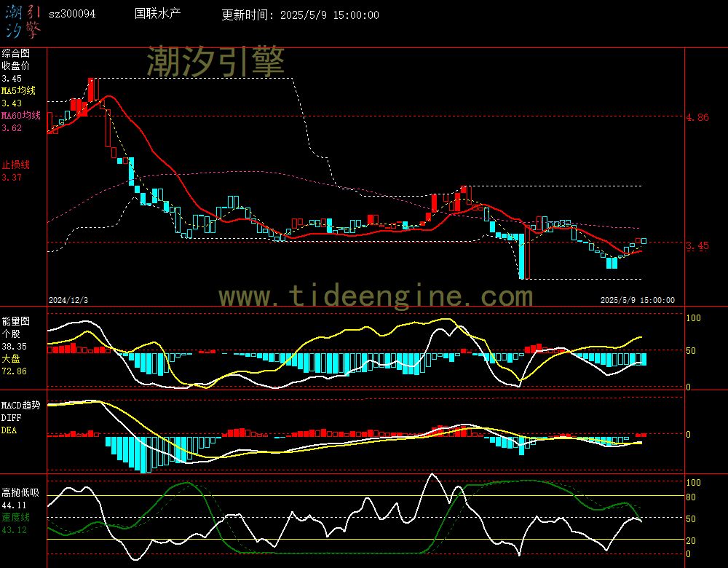Screen dimensions: 728x568
Task: Click the 20 axis label of 高抛低吸 panel
Action: click(691, 541)
